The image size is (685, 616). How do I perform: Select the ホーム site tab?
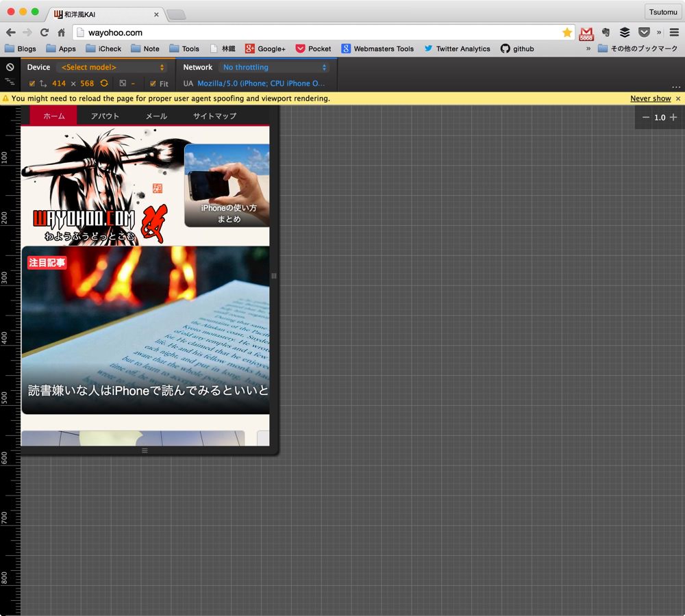coord(53,116)
